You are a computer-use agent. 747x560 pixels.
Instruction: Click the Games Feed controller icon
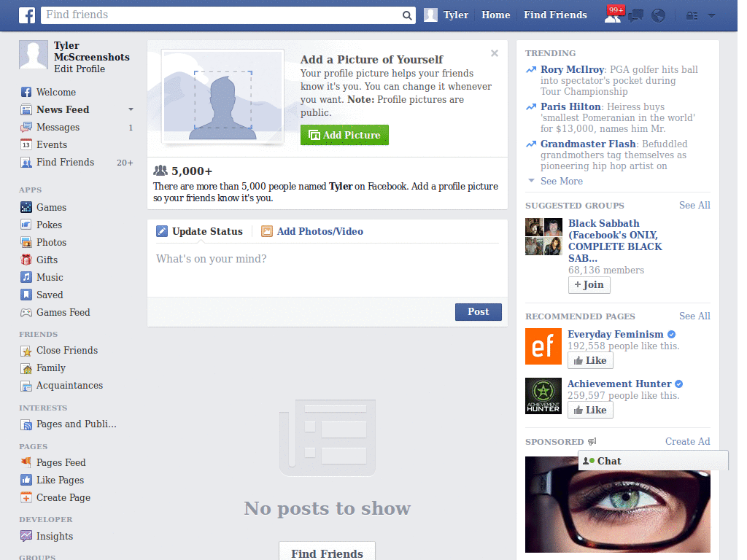[x=26, y=312]
